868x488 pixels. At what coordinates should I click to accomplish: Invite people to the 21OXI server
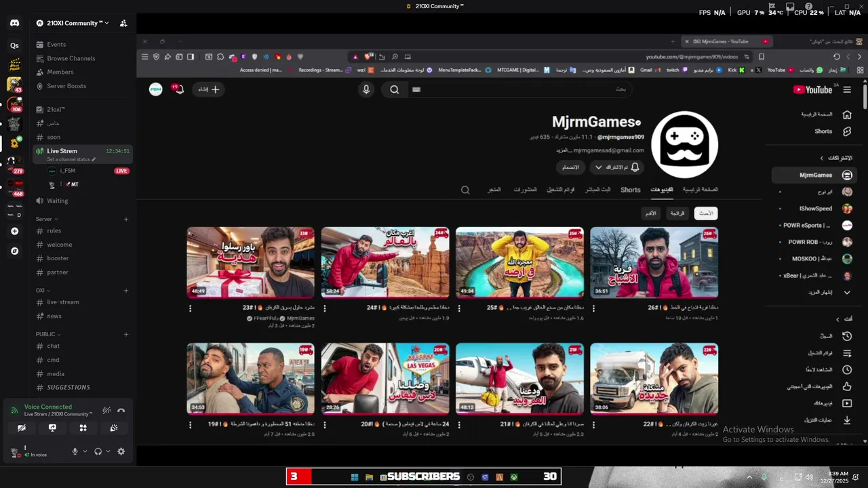pos(123,23)
